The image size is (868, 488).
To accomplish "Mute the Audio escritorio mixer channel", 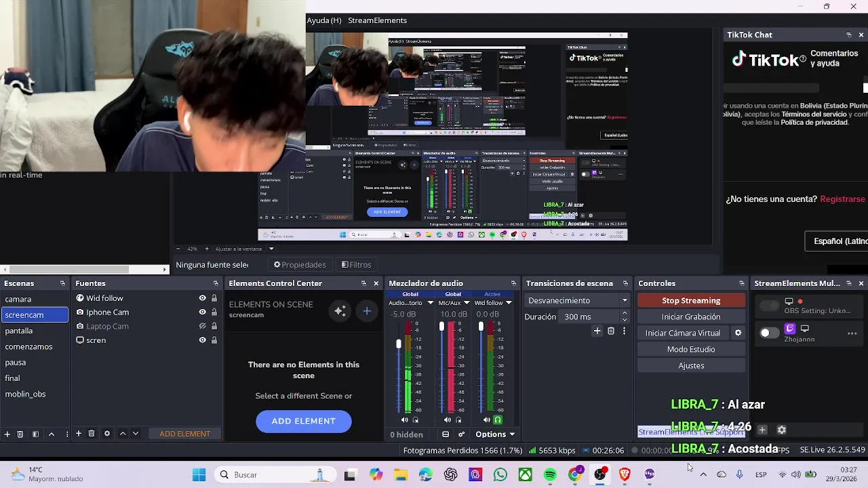I will (405, 420).
